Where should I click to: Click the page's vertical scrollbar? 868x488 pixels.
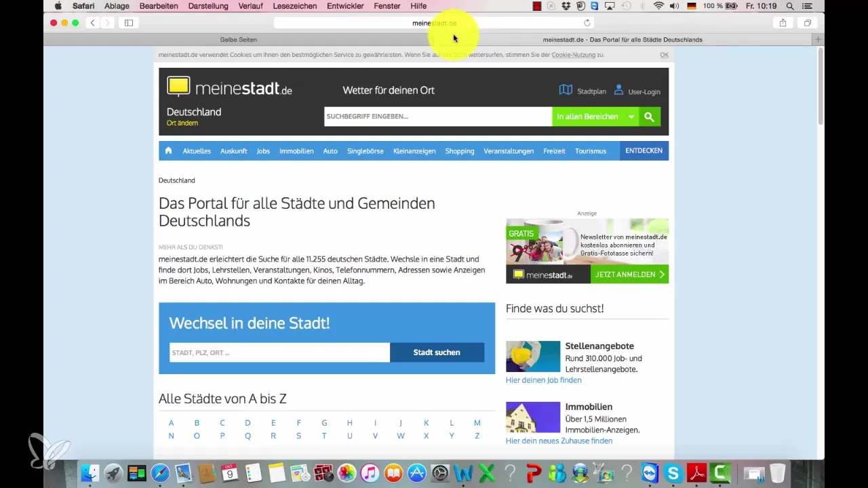pyautogui.click(x=821, y=87)
